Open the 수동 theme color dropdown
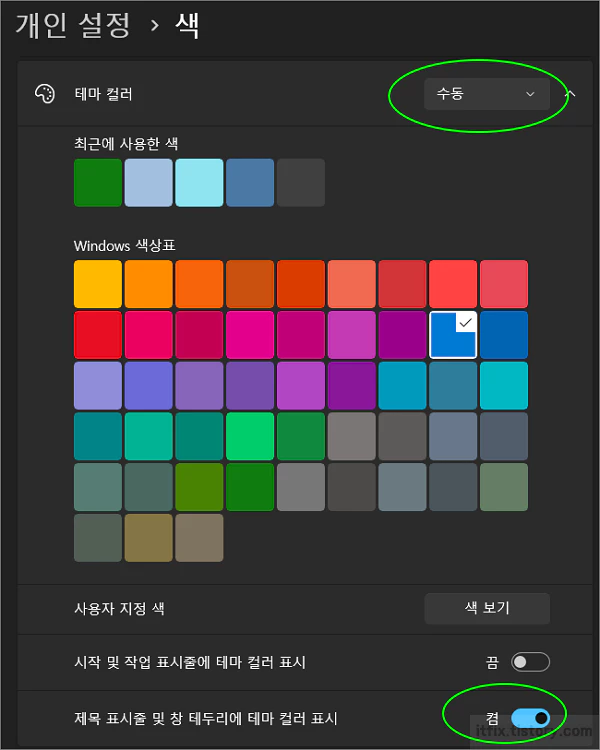The width and height of the screenshot is (600, 750). [487, 94]
